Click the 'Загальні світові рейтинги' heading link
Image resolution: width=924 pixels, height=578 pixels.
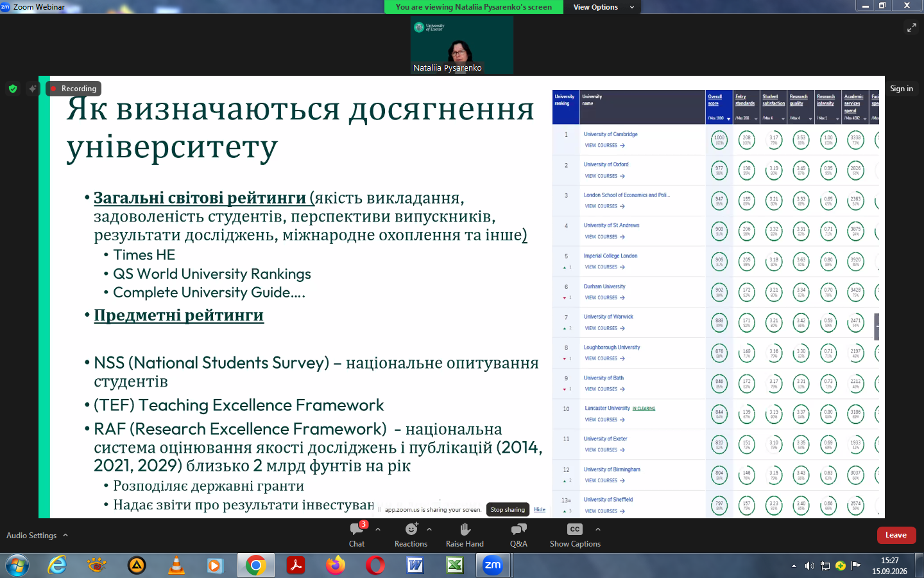click(x=200, y=198)
